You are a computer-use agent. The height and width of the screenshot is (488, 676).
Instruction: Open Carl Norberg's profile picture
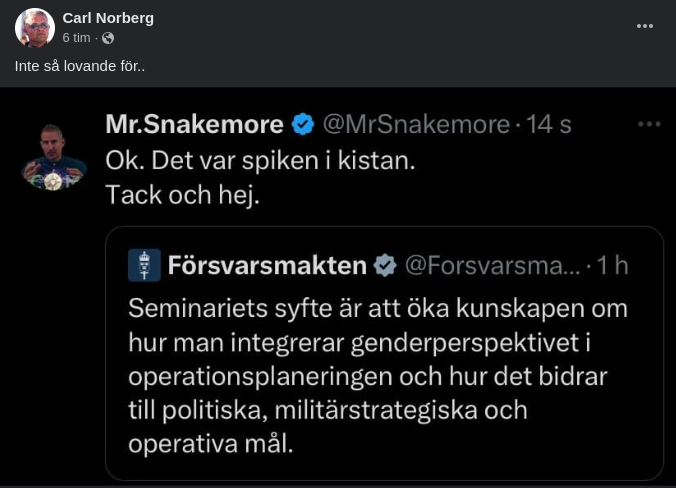[x=34, y=27]
